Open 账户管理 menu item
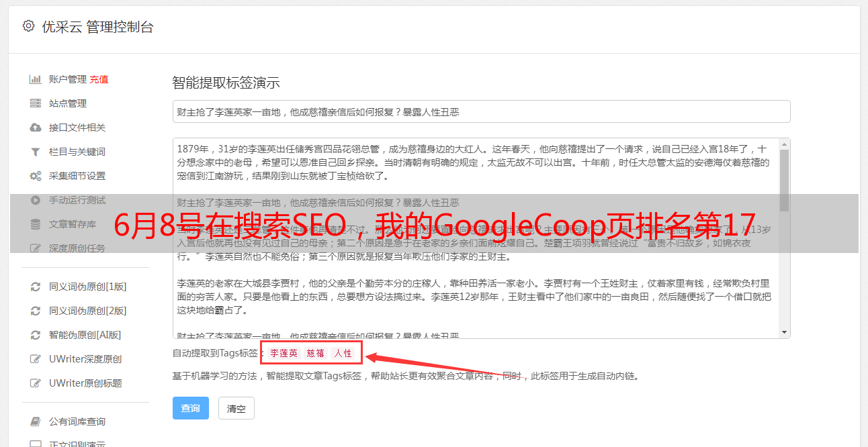Screen dimensions: 868x447 pos(68,79)
